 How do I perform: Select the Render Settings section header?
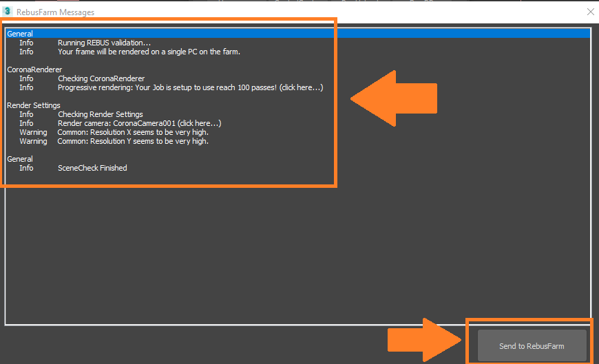(x=34, y=105)
